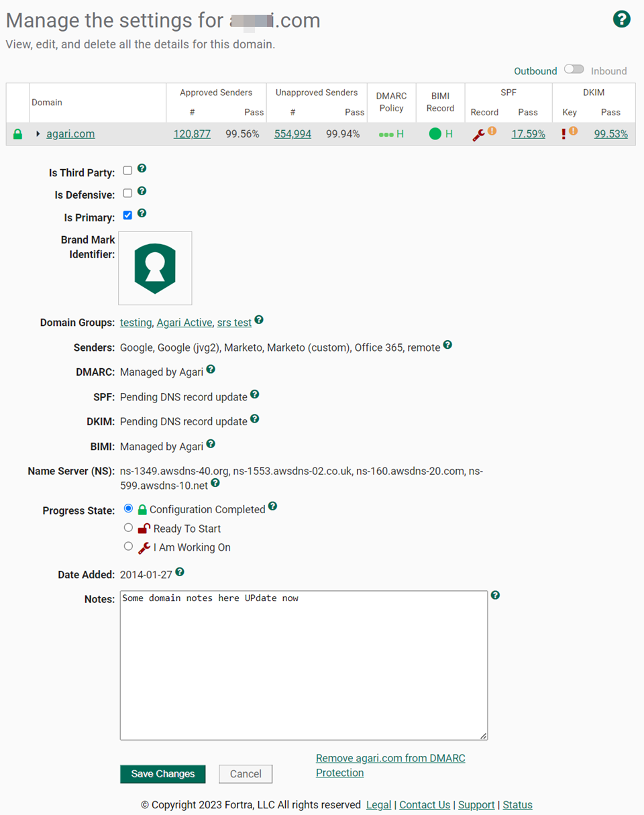Check the Is Third Party checkbox
This screenshot has height=815, width=644.
[127, 171]
